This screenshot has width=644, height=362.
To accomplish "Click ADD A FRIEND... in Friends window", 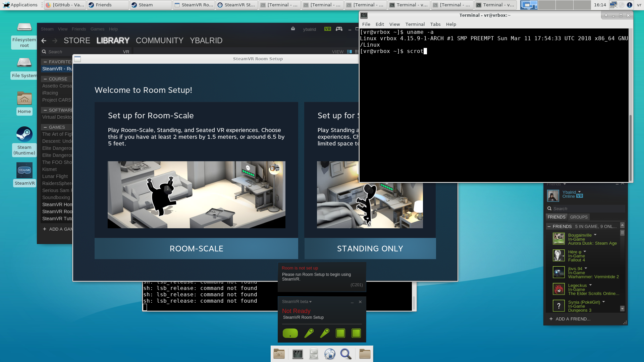I will click(x=570, y=319).
